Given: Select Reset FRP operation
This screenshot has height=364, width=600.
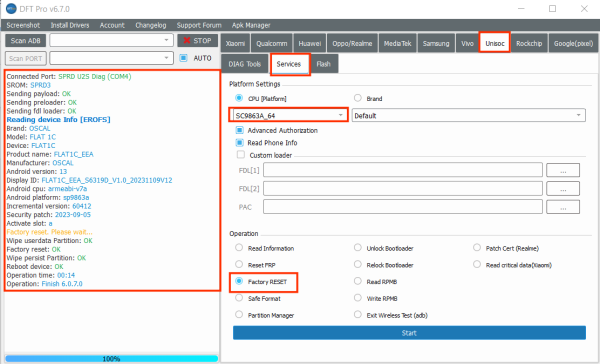Looking at the screenshot, I should 239,264.
